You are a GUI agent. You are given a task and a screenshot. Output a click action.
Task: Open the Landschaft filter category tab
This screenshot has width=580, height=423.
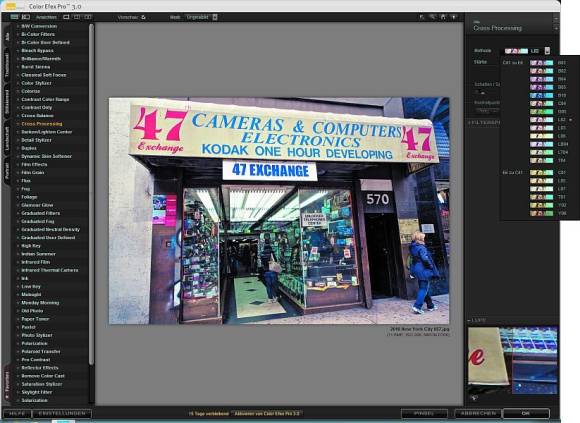7,138
